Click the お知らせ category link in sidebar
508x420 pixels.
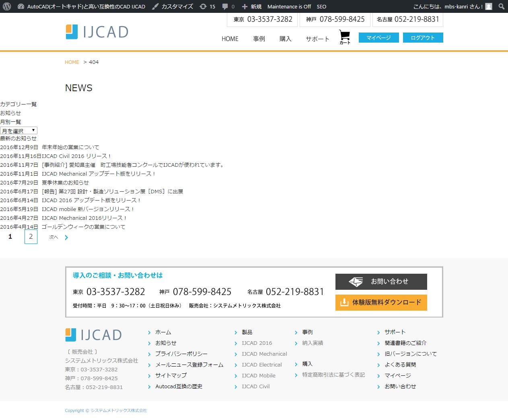pyautogui.click(x=10, y=113)
